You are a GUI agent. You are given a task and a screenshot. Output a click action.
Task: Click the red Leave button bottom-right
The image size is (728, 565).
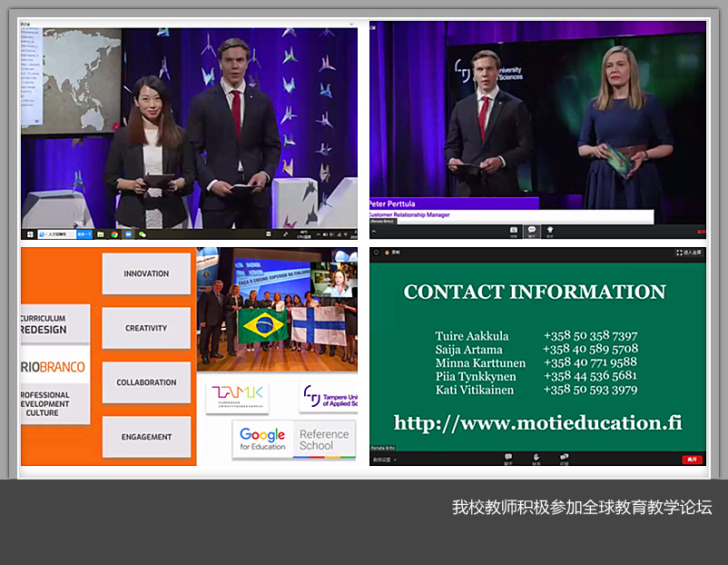(x=692, y=460)
